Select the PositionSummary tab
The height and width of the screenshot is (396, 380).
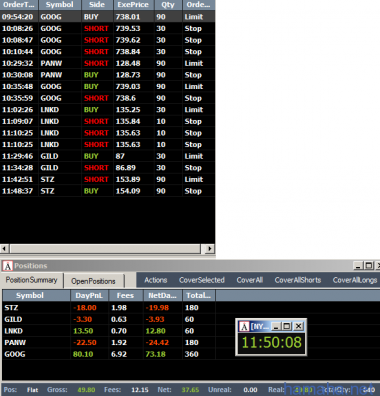tap(31, 280)
